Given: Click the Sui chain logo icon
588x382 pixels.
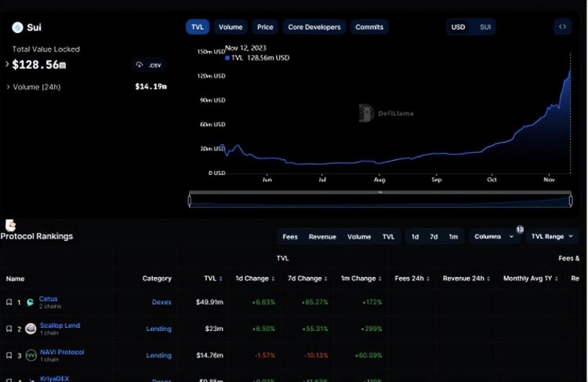Looking at the screenshot, I should click(x=17, y=27).
